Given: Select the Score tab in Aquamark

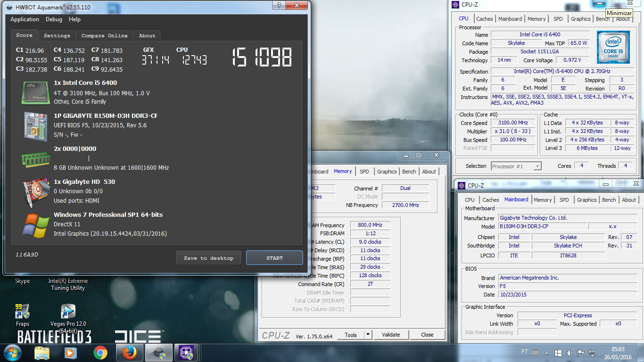Looking at the screenshot, I should 25,35.
